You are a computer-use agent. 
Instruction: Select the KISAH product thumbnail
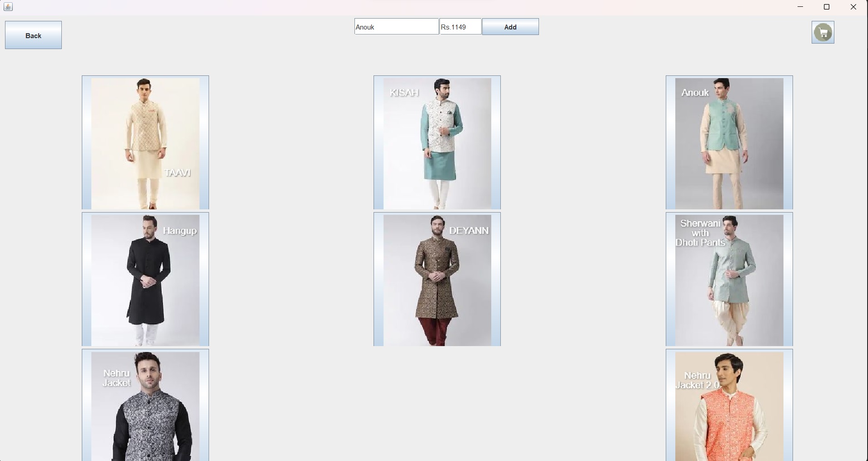(436, 142)
